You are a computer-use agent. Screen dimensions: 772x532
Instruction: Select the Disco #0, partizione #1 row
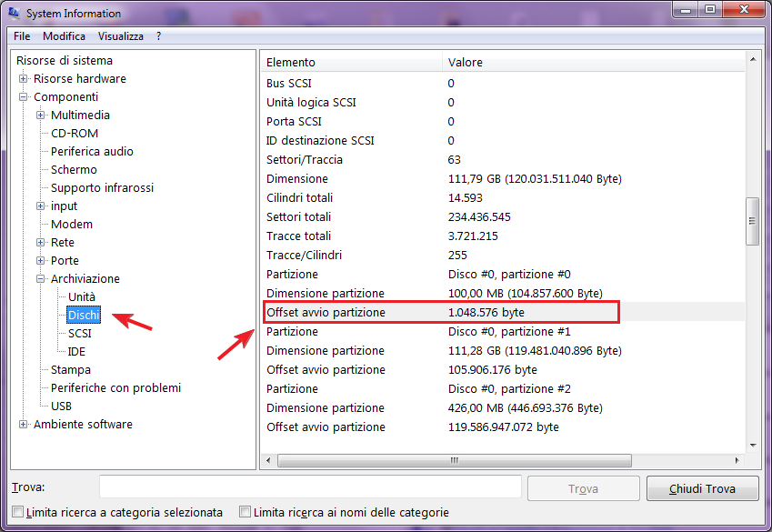(503, 332)
